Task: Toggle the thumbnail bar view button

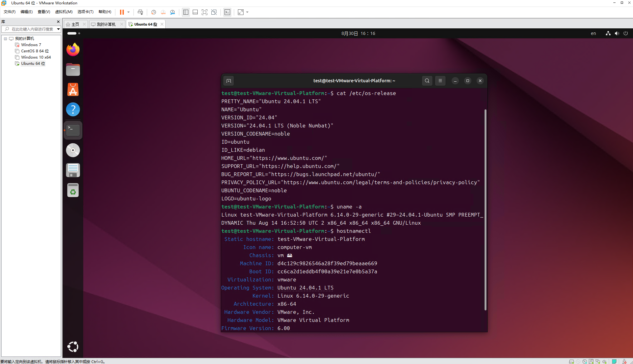Action: 195,12
